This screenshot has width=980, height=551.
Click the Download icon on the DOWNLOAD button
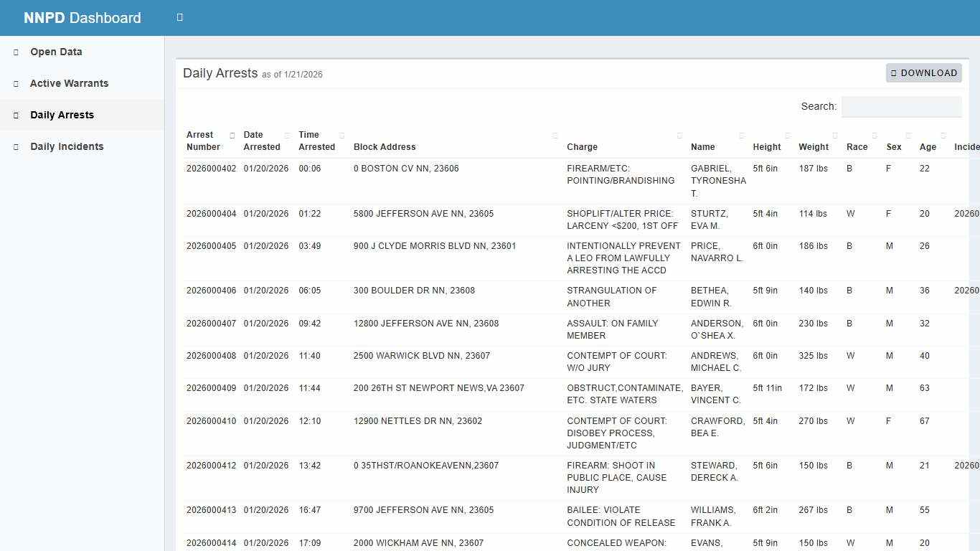[x=894, y=72]
